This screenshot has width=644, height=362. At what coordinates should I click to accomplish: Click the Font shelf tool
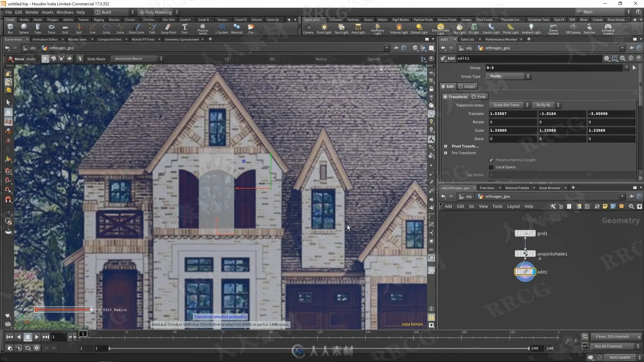pos(184,28)
